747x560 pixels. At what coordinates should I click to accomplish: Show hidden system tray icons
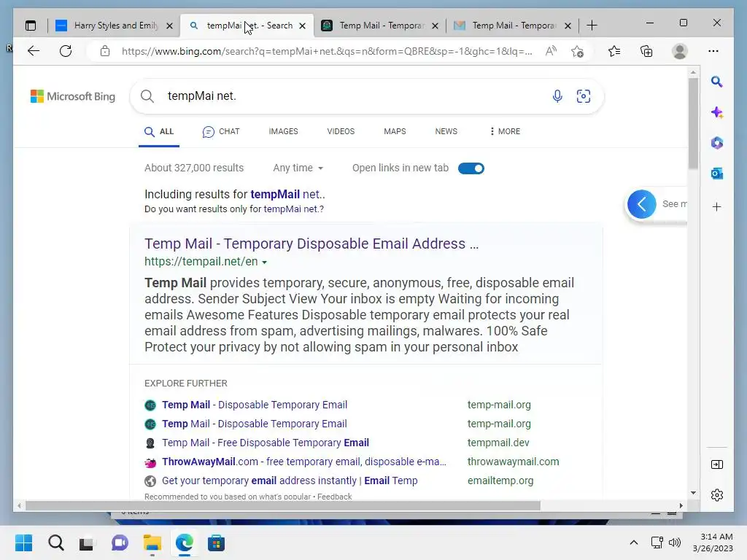(634, 542)
